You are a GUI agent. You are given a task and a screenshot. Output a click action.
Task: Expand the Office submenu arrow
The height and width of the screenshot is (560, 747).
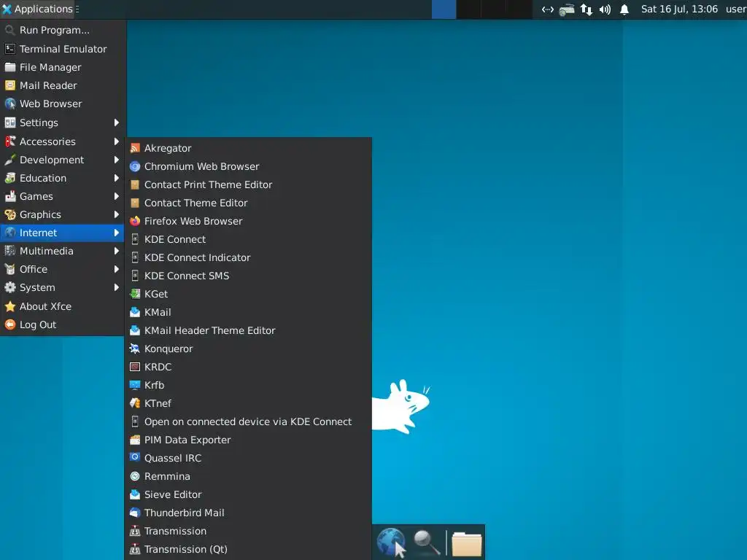coord(116,270)
